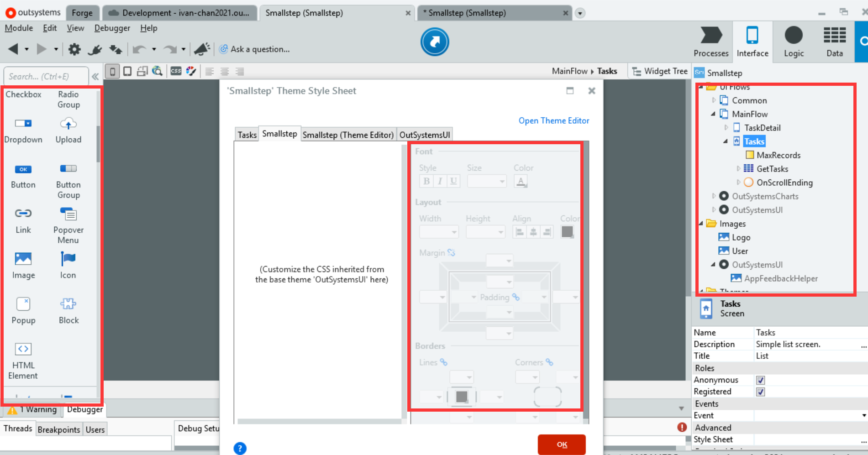868x455 pixels.
Task: Click Open Theme Editor link
Action: coord(554,120)
